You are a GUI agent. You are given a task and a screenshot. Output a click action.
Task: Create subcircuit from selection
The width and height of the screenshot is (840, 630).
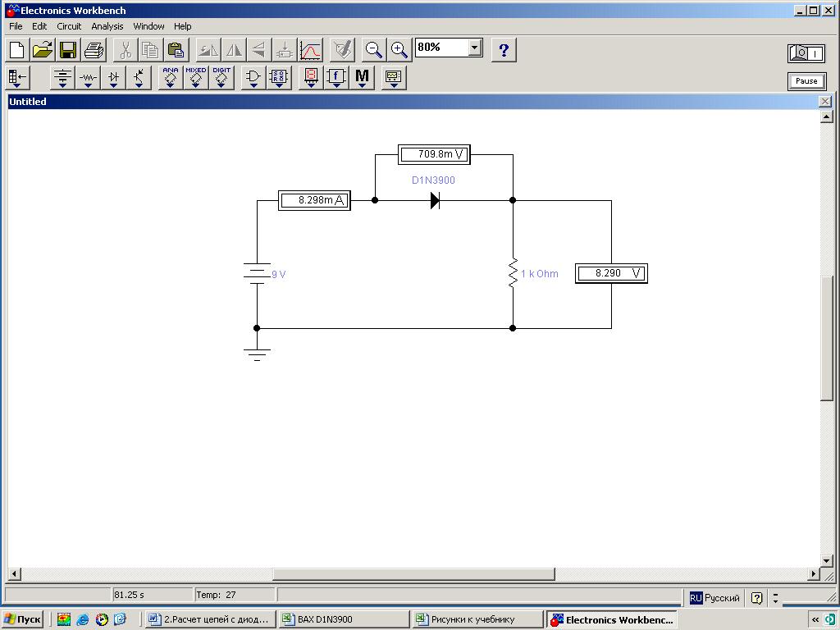pos(285,50)
